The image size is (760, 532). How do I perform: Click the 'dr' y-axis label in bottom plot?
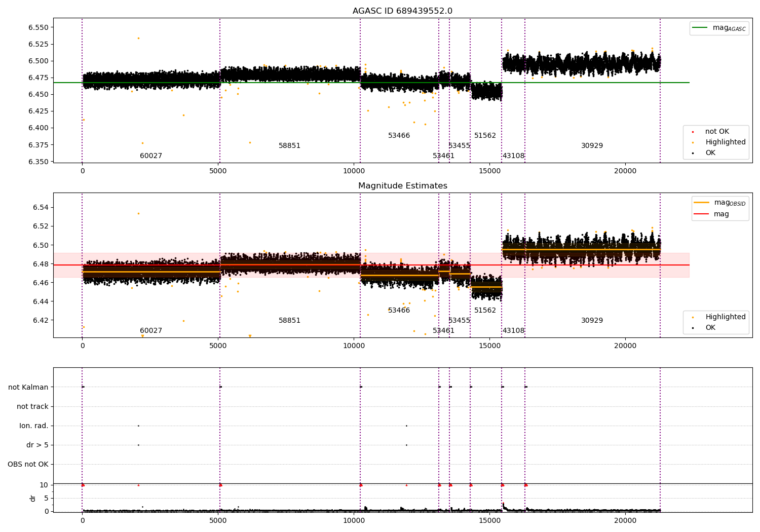[x=33, y=498]
